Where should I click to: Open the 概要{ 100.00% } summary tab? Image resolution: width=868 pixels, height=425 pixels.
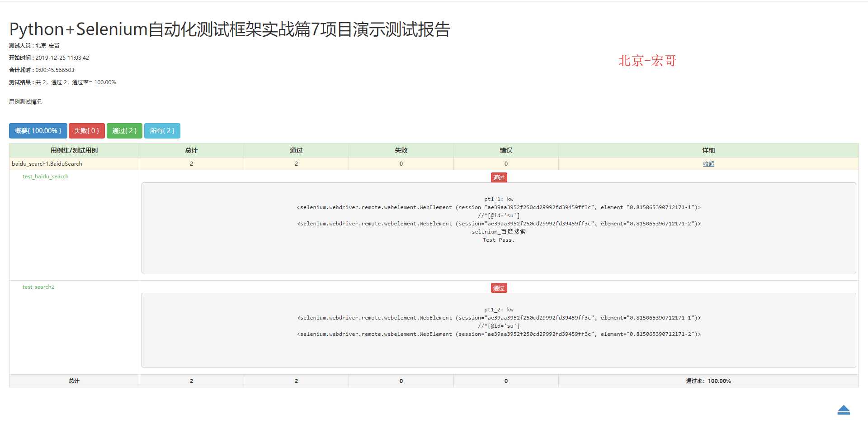click(x=38, y=131)
